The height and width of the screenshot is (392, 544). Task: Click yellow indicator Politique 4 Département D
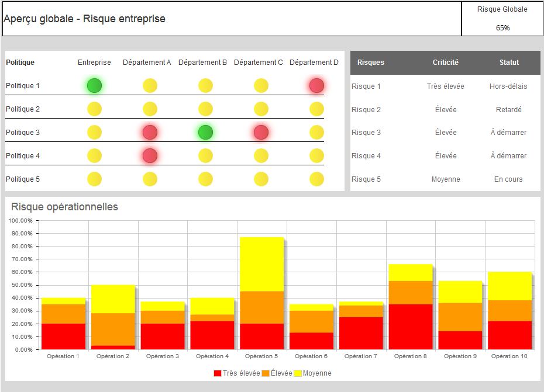[316, 155]
